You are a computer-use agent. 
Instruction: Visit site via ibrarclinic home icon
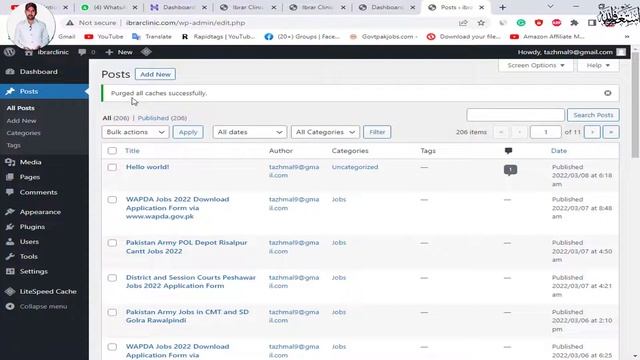pos(28,52)
